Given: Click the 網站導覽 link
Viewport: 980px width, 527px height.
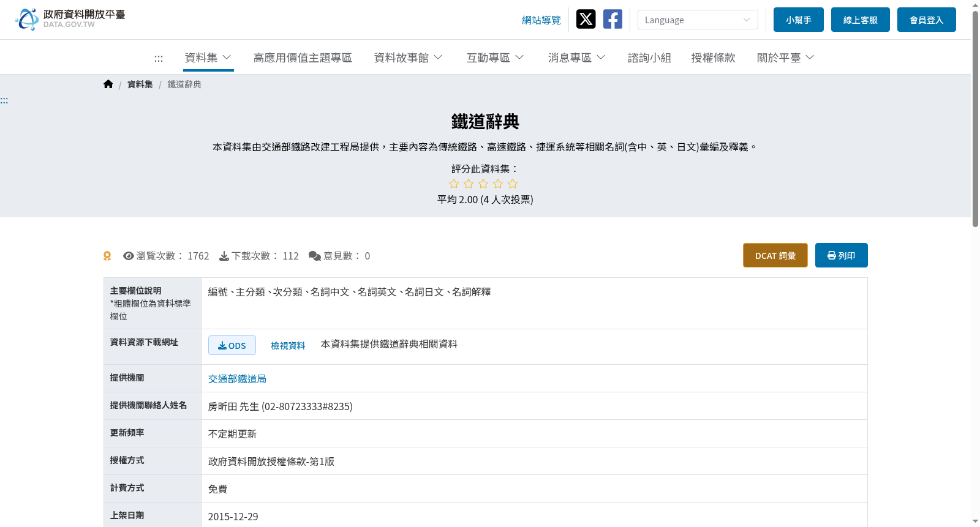Looking at the screenshot, I should [541, 20].
